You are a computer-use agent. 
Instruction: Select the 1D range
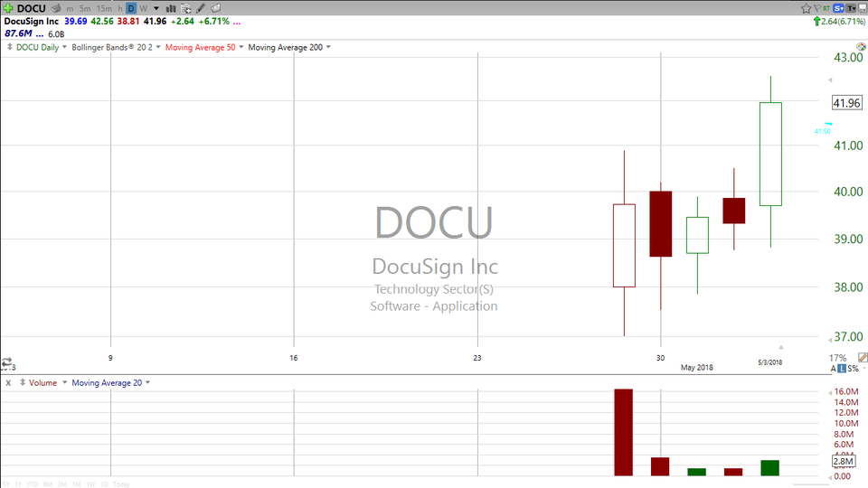[x=104, y=484]
